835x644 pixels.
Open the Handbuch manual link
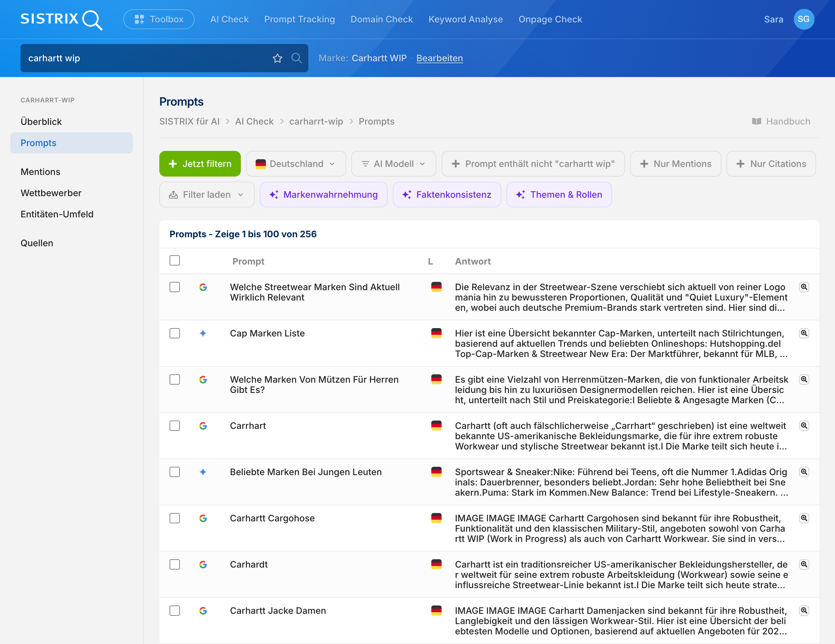[x=781, y=122]
